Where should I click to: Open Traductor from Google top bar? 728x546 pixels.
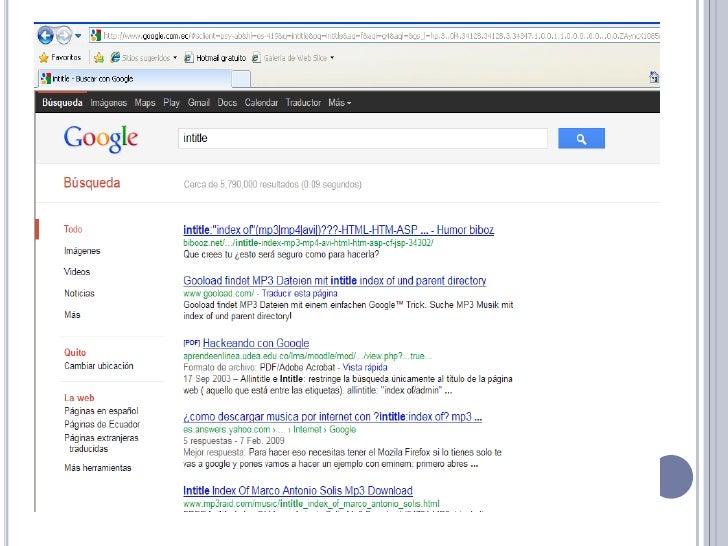[303, 103]
